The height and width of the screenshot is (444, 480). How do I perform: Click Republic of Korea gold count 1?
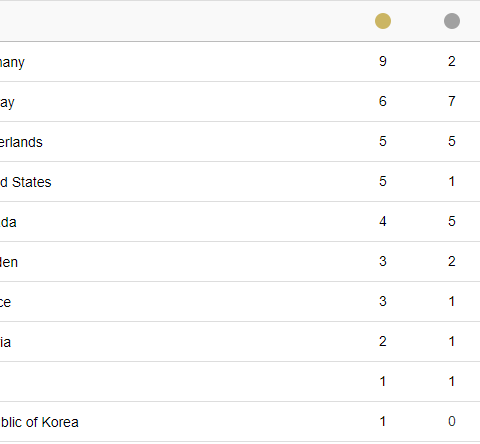click(x=383, y=421)
